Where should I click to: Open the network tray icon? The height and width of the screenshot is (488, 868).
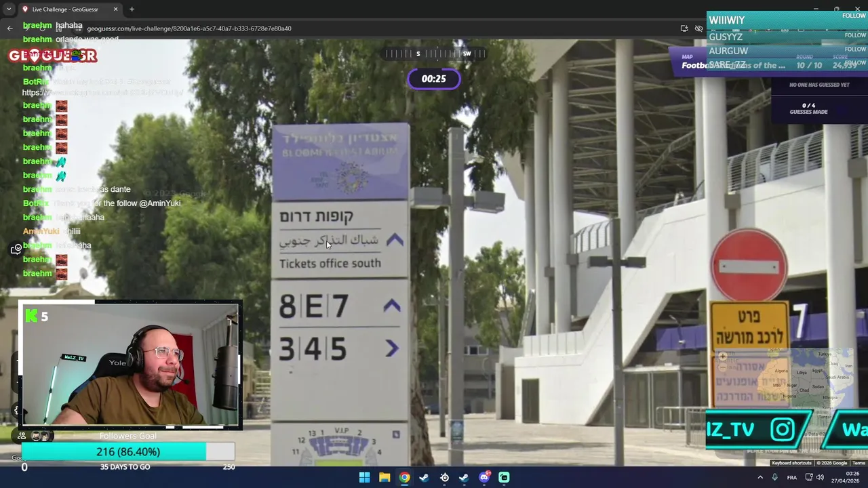pos(808,477)
